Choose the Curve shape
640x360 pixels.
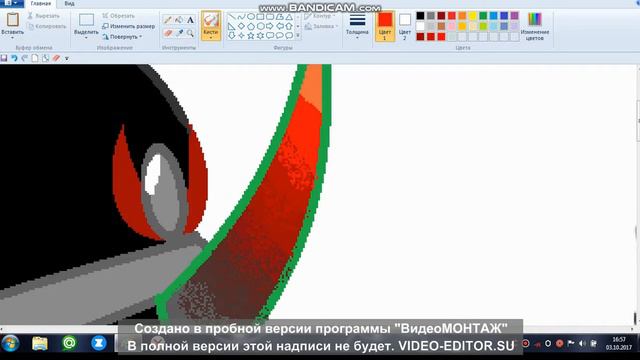click(x=241, y=17)
